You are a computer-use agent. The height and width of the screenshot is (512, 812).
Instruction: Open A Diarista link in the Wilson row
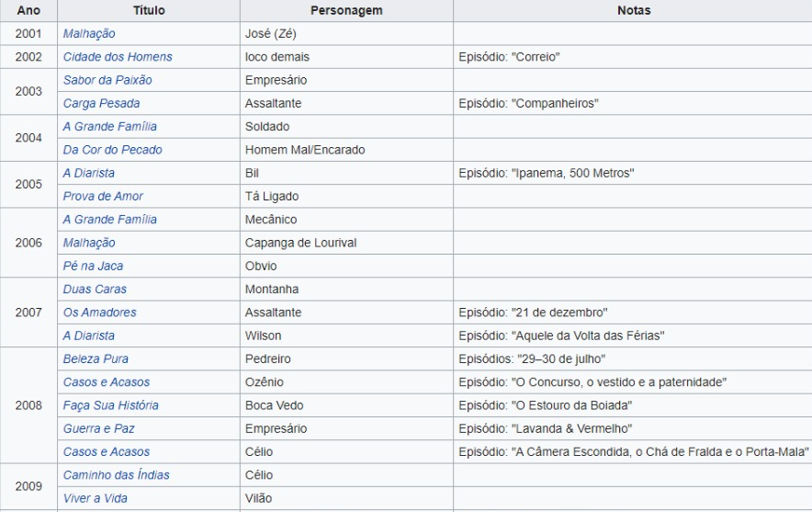pyautogui.click(x=88, y=336)
